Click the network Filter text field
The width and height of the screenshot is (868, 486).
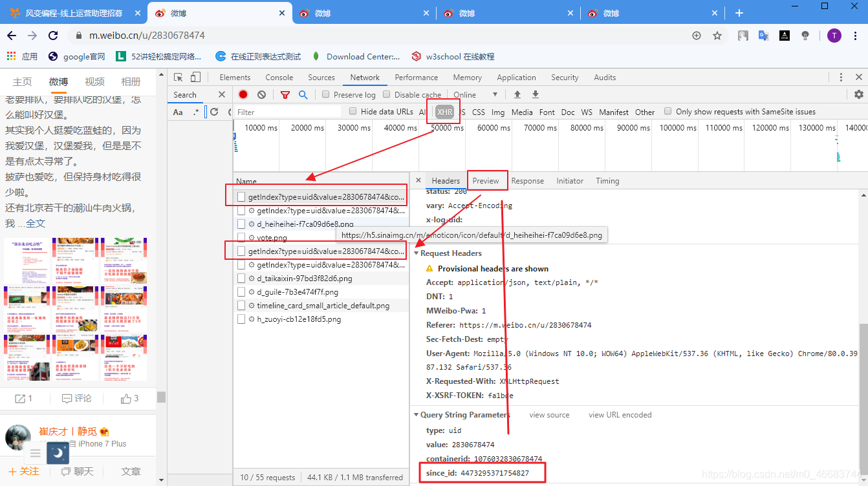pos(288,112)
